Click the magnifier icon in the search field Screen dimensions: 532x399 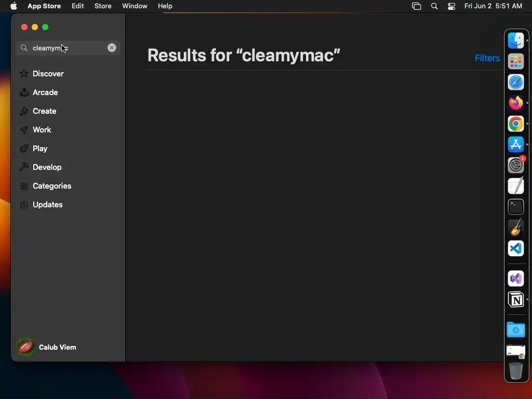(x=24, y=48)
